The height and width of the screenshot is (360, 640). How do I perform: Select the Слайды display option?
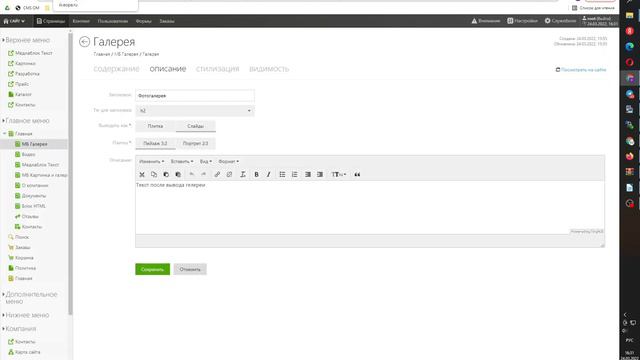196,126
